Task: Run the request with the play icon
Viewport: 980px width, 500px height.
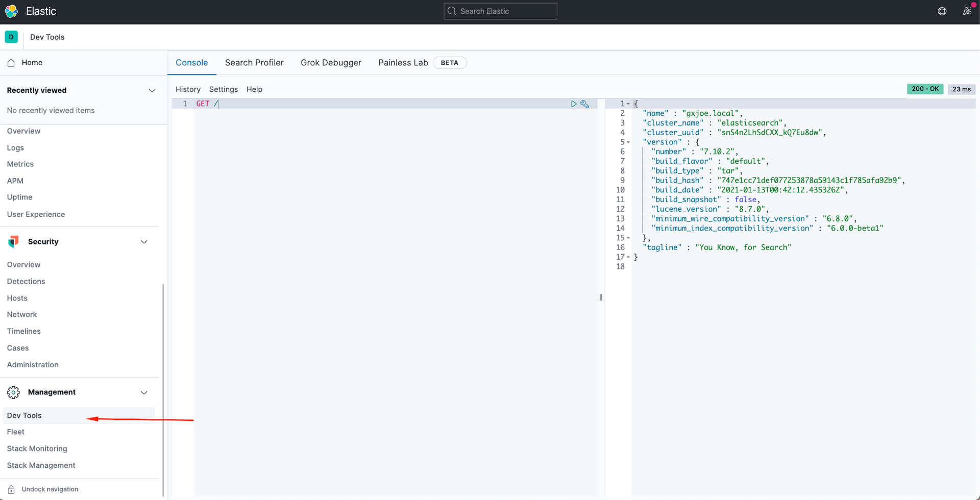Action: pos(574,104)
